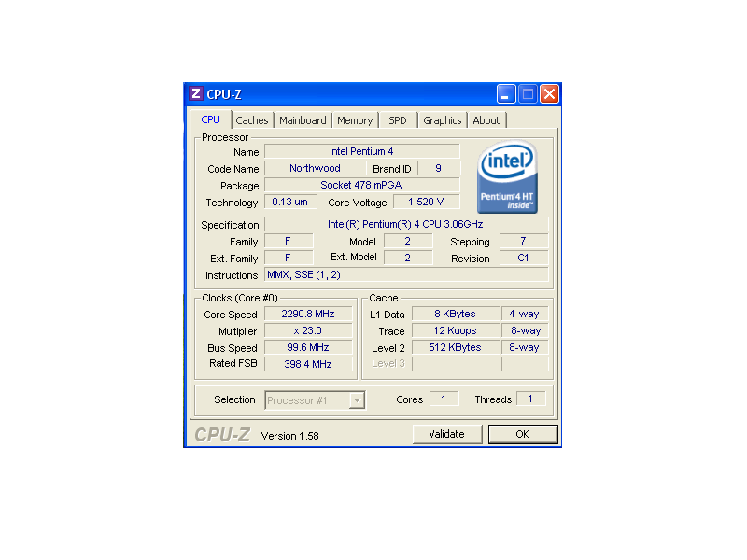747x560 pixels.
Task: Click the Name field Intel Pentium 4
Action: click(x=362, y=151)
